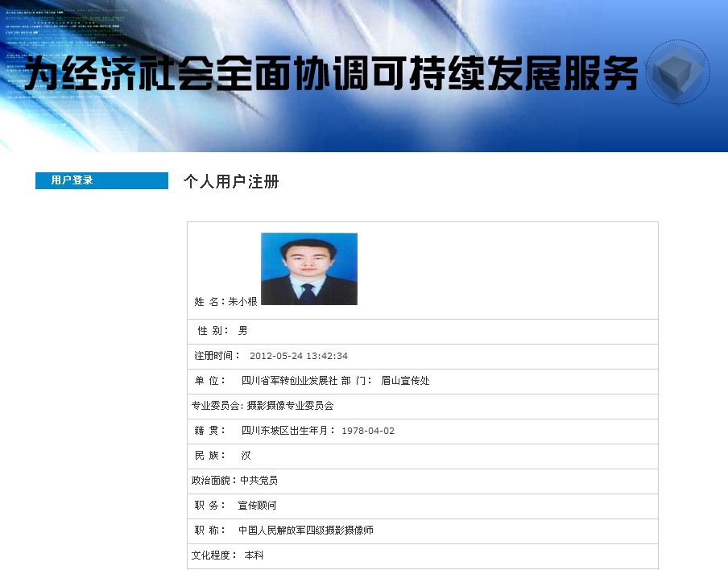Click the birth date 1978-04-02

(368, 431)
